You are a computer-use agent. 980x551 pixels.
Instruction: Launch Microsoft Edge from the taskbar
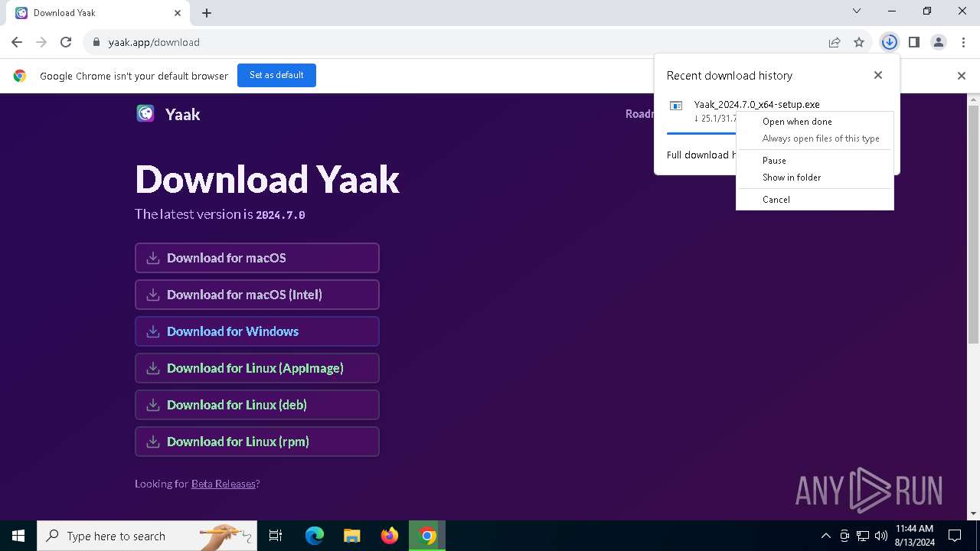315,536
